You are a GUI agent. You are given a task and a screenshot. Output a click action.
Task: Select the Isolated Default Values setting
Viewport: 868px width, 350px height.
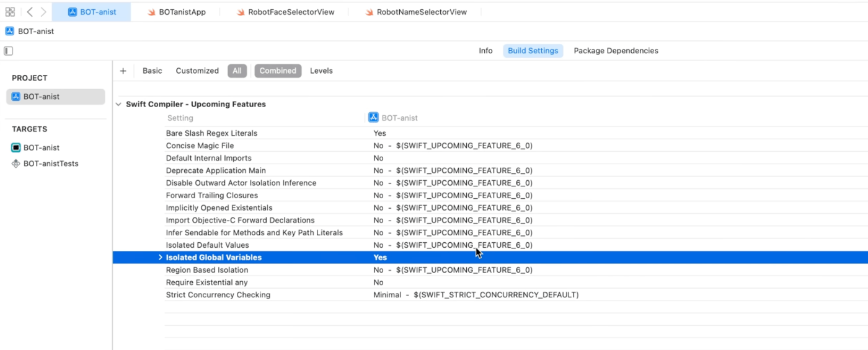coord(207,245)
